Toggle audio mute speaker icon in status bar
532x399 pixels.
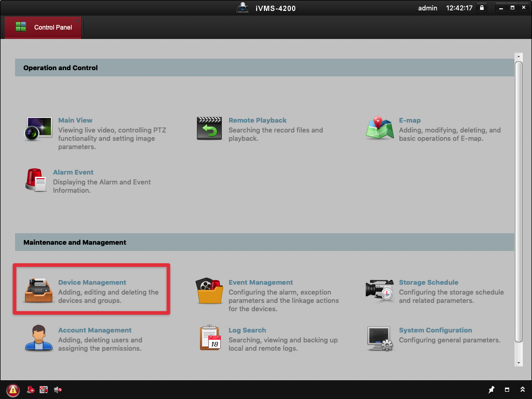pos(58,390)
